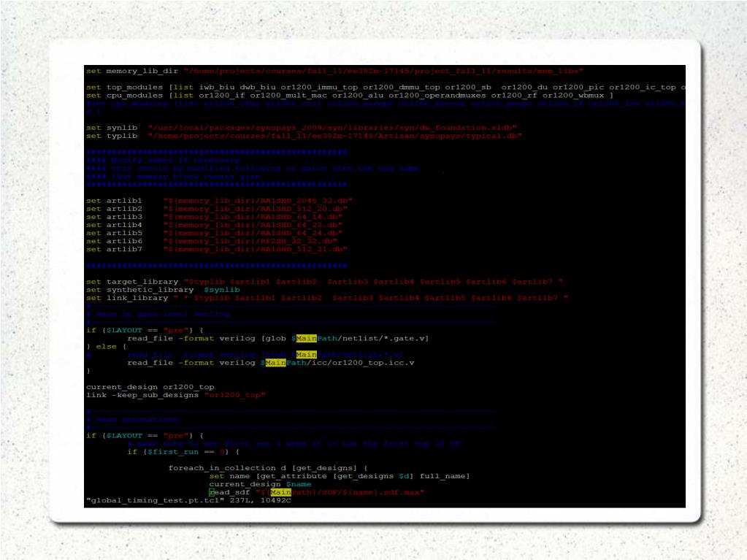Click the 'set artlib6' line
The width and height of the screenshot is (747, 560).
(x=211, y=241)
